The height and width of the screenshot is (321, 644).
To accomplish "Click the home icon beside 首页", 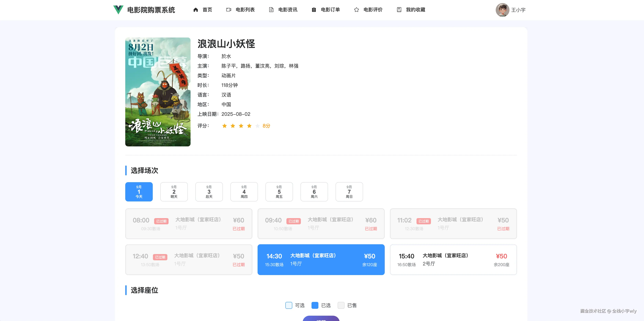I will tap(196, 10).
